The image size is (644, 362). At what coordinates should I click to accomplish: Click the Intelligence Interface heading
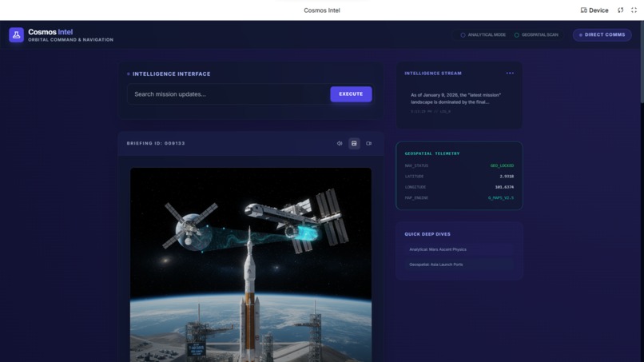pyautogui.click(x=171, y=74)
